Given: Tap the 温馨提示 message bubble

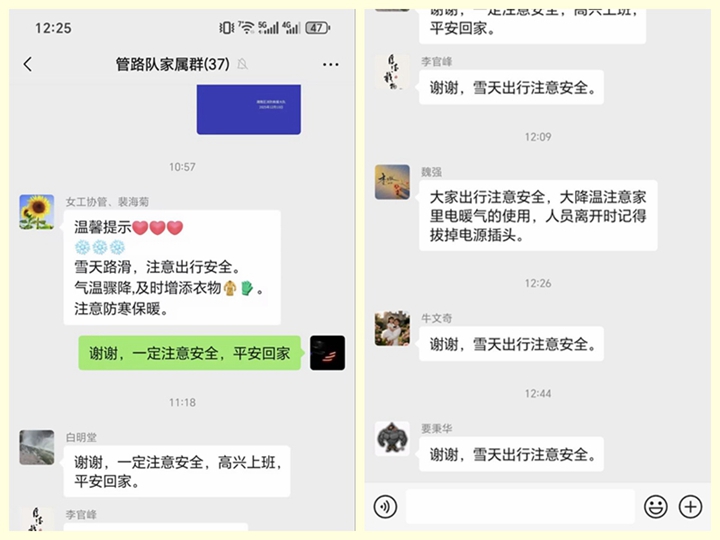Looking at the screenshot, I should click(172, 267).
